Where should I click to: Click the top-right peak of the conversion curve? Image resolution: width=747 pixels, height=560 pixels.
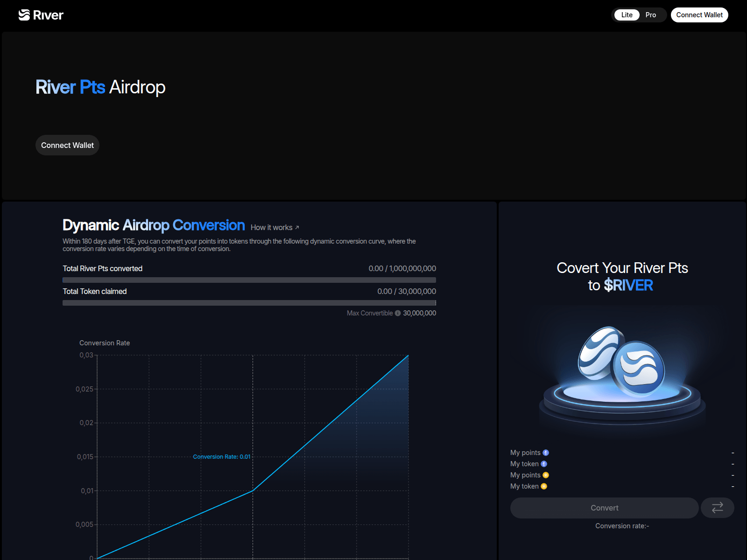point(408,356)
